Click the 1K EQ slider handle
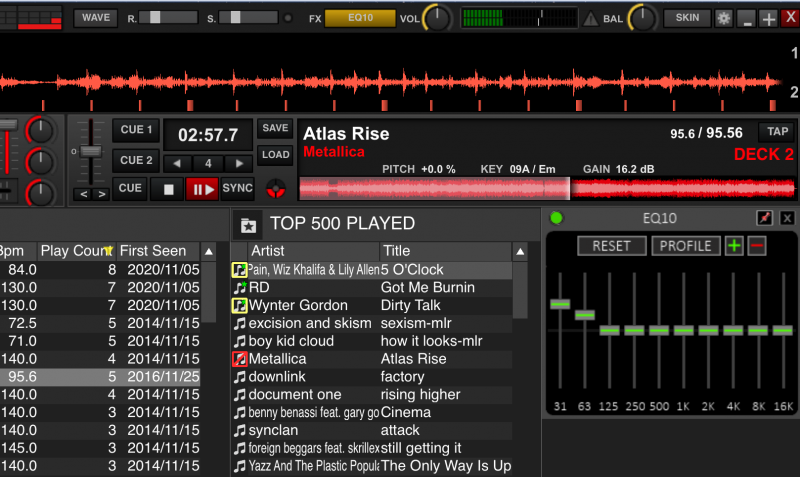This screenshot has height=477, width=800. coord(684,331)
